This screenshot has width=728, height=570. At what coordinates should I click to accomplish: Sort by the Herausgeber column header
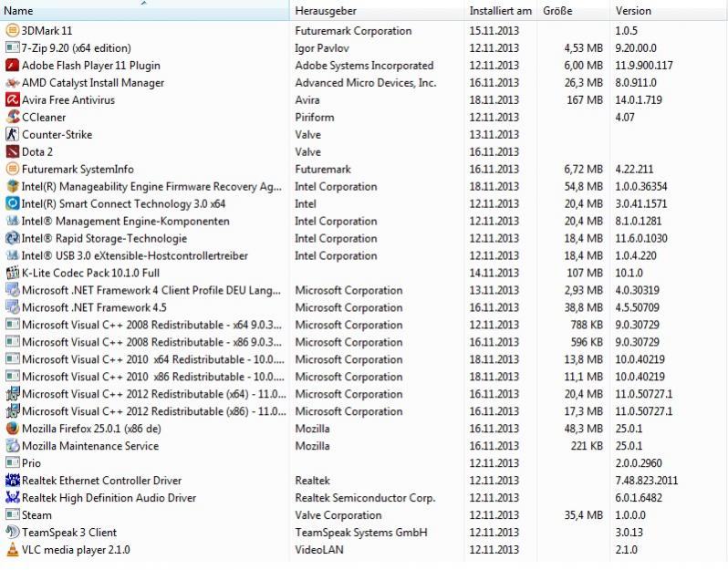tap(377, 11)
